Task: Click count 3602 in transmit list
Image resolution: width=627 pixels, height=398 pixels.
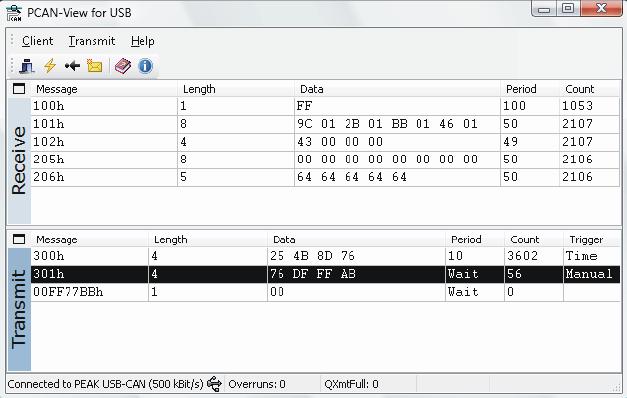Action: [523, 256]
